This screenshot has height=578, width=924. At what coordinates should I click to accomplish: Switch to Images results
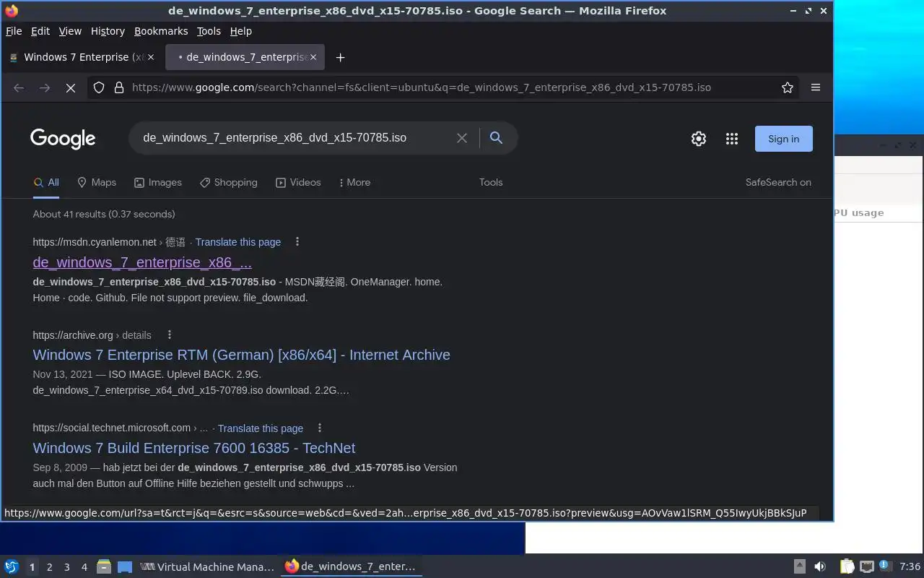(x=158, y=183)
